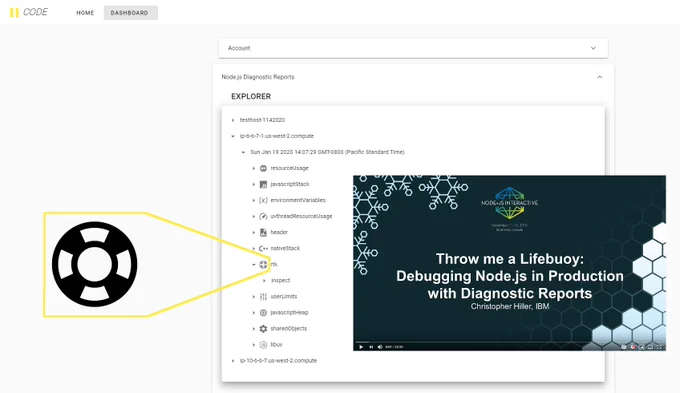Select the inspect row under rtk
This screenshot has height=393, width=680.
pyautogui.click(x=280, y=280)
